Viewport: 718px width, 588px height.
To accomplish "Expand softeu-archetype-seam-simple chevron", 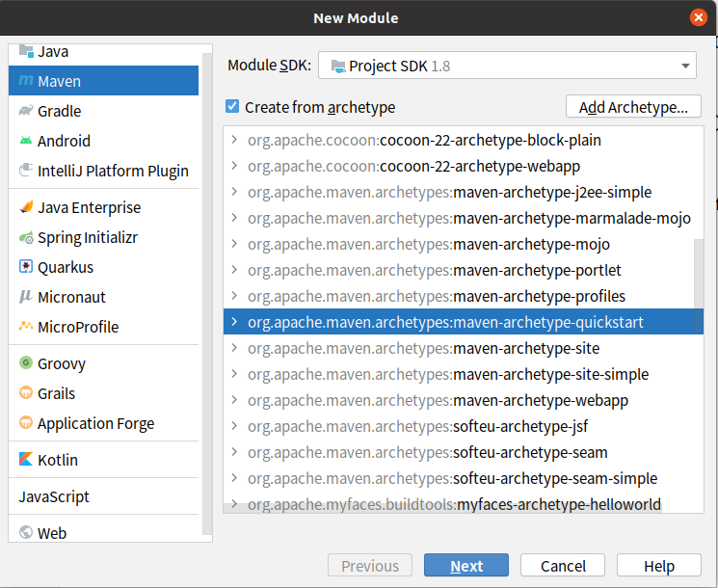I will click(x=234, y=478).
